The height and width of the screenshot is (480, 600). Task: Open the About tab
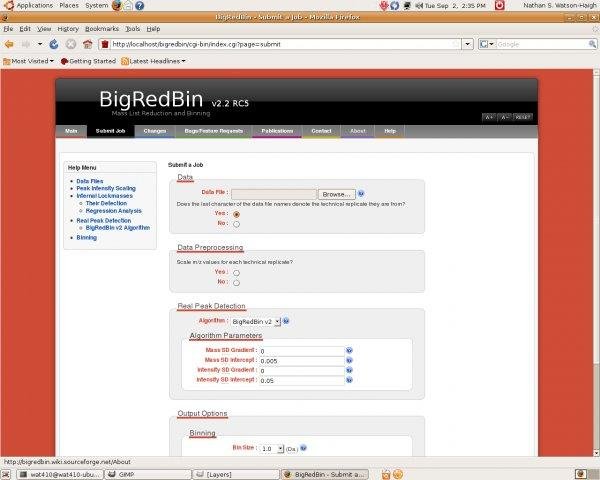358,131
